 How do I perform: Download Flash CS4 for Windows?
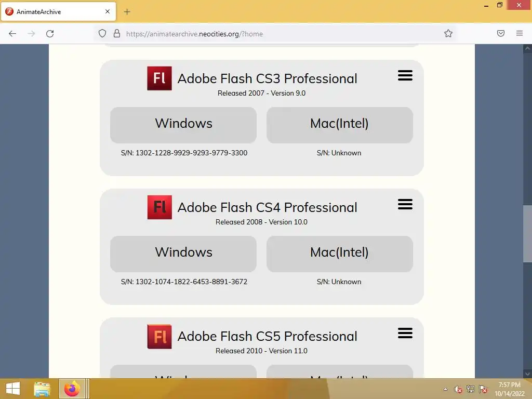pyautogui.click(x=183, y=254)
